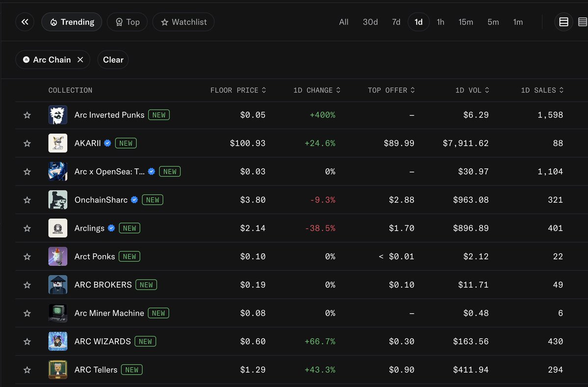This screenshot has width=588, height=387.
Task: Open ARC Tellers collection thumbnail
Action: tap(58, 370)
